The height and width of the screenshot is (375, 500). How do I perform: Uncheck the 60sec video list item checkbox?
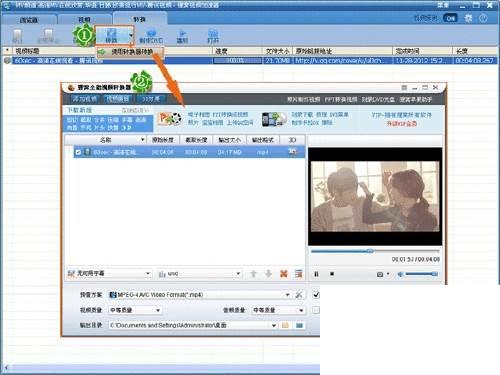[x=78, y=152]
